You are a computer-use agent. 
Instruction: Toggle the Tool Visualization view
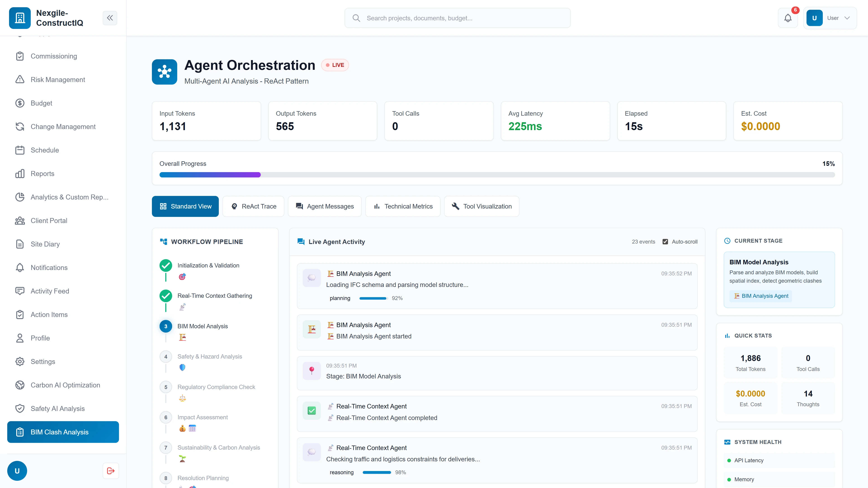pos(481,206)
